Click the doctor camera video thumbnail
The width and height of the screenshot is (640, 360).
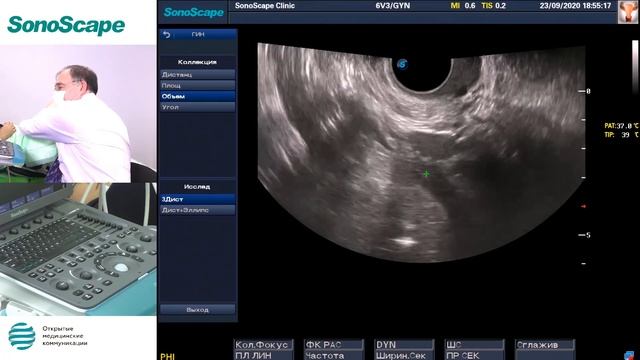pyautogui.click(x=78, y=114)
